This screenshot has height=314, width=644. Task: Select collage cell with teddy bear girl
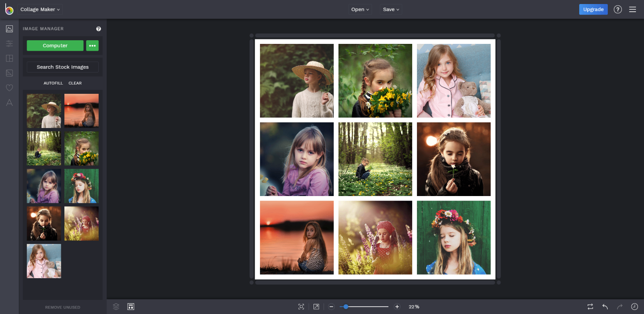(x=454, y=81)
